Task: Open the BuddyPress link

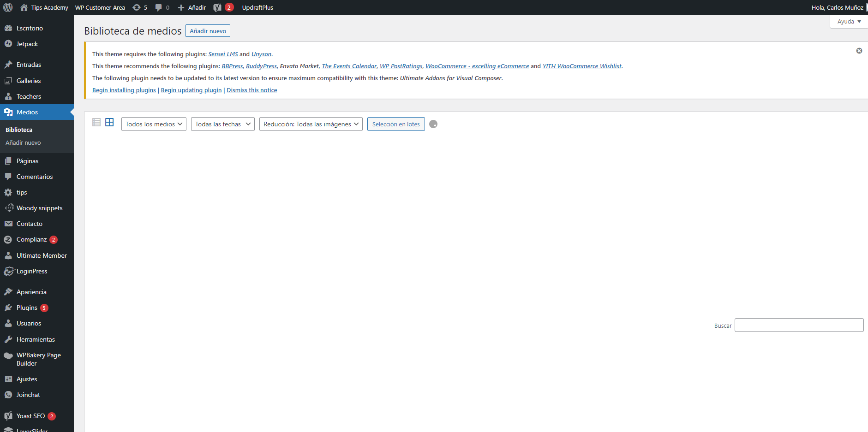Action: point(261,66)
